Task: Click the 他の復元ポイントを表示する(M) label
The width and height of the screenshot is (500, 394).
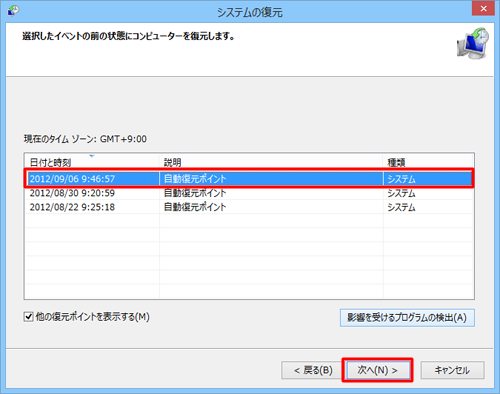Action: tap(93, 317)
